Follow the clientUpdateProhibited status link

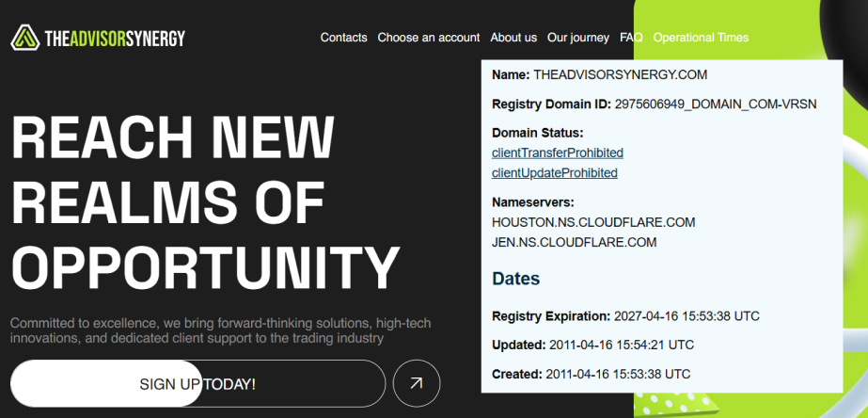[555, 173]
